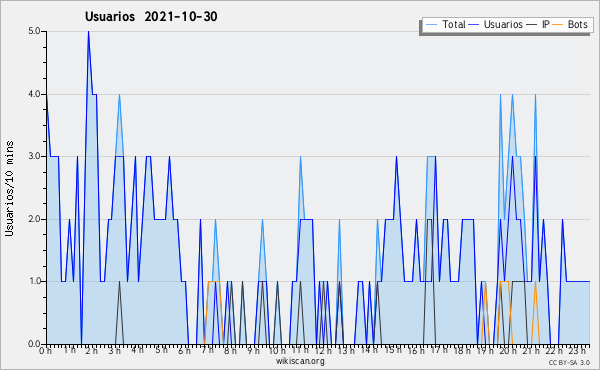Screen dimensions: 600x370
Task: Click the '23 h' x-axis label
Action: point(577,351)
